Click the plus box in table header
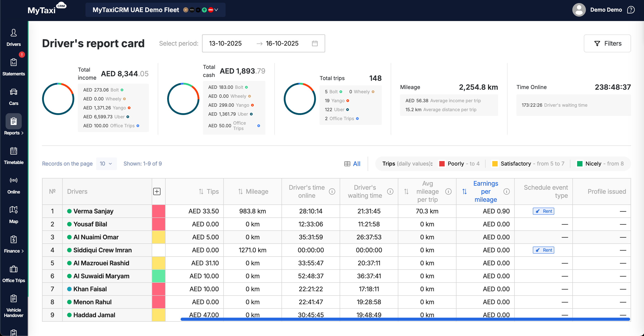The height and width of the screenshot is (336, 644). (x=157, y=191)
